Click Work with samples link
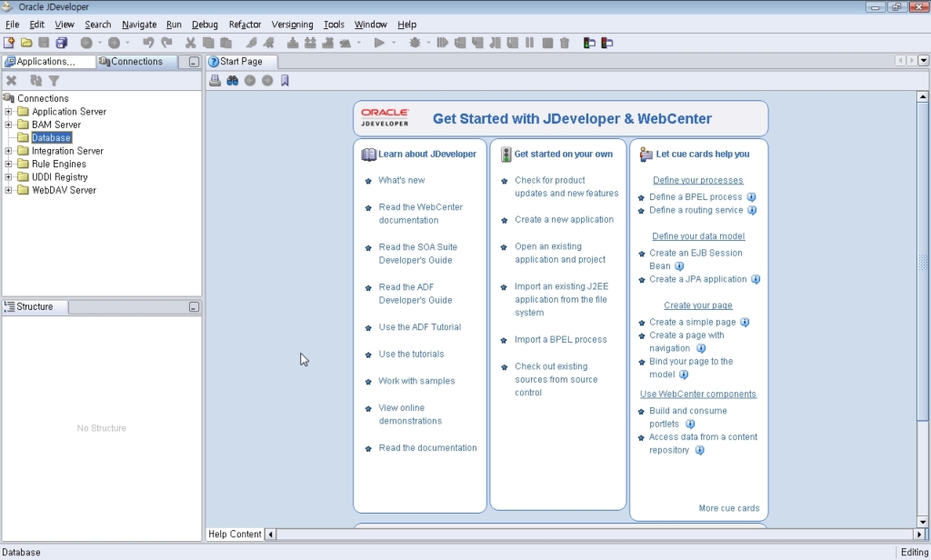 click(416, 381)
